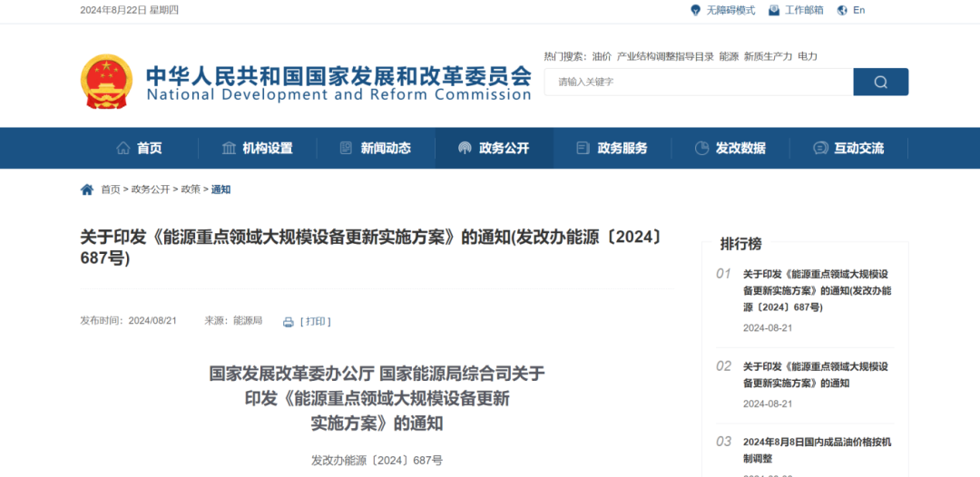This screenshot has height=477, width=980.
Task: Select hot search term 油价
Action: point(602,56)
